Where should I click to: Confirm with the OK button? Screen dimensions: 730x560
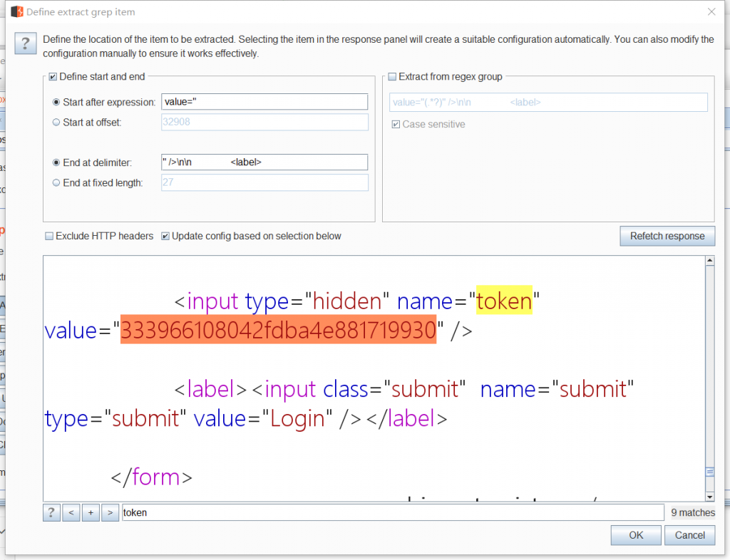636,535
